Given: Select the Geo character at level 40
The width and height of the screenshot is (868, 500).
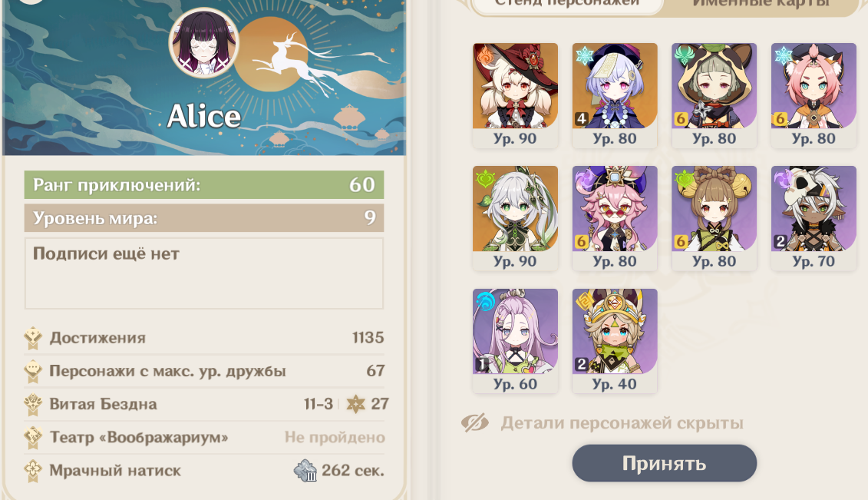Looking at the screenshot, I should point(615,340).
